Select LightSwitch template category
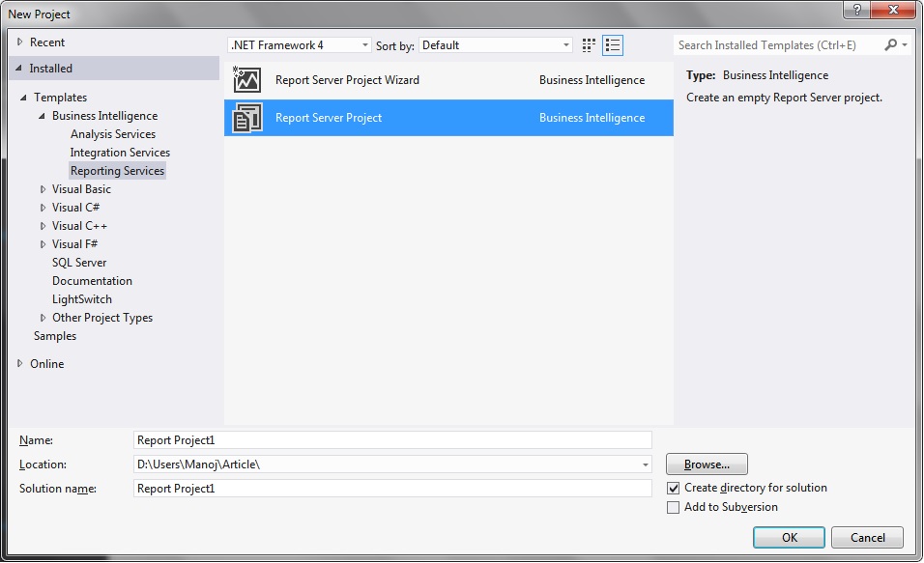The height and width of the screenshot is (563, 924). 82,299
